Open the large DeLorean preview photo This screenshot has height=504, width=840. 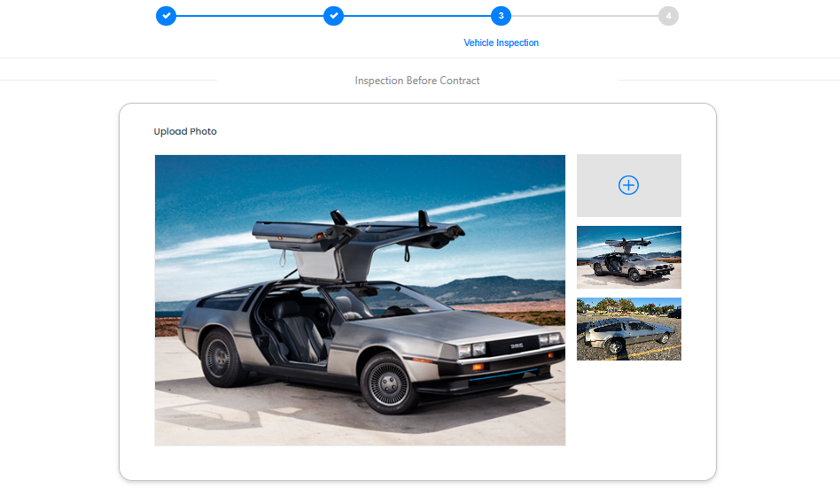[360, 299]
